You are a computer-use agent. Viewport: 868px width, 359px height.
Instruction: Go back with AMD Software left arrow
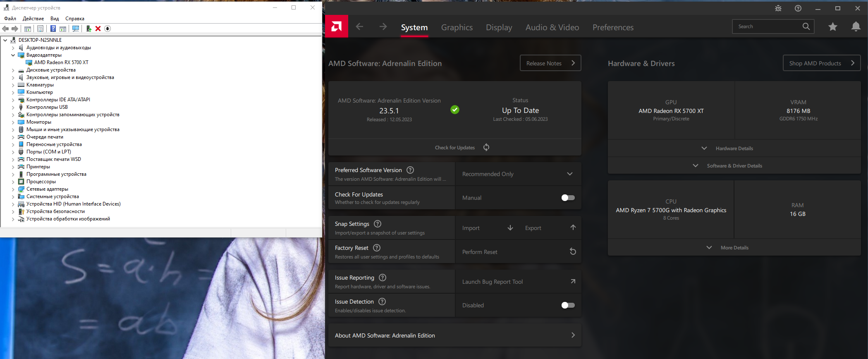click(360, 26)
